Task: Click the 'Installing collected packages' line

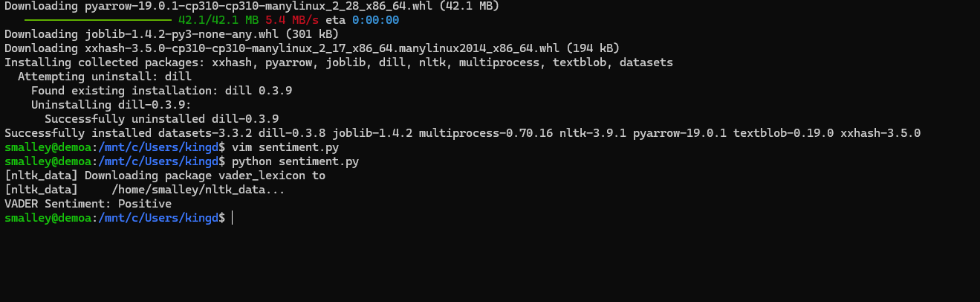Action: point(339,62)
